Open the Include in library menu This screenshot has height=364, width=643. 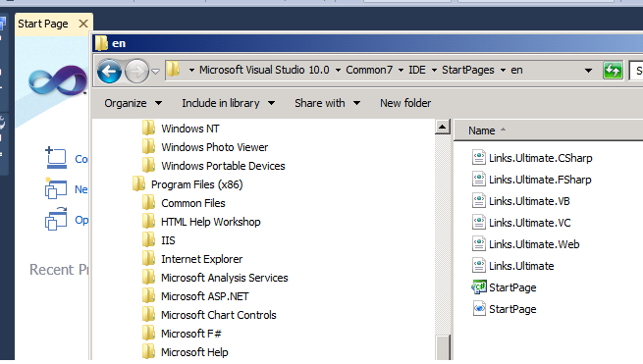pyautogui.click(x=228, y=103)
